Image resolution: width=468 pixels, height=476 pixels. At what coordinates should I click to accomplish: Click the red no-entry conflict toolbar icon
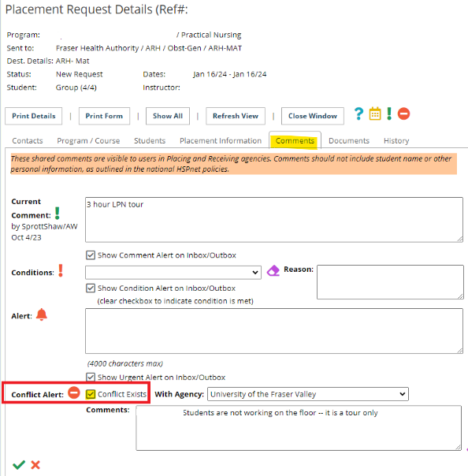click(x=403, y=113)
